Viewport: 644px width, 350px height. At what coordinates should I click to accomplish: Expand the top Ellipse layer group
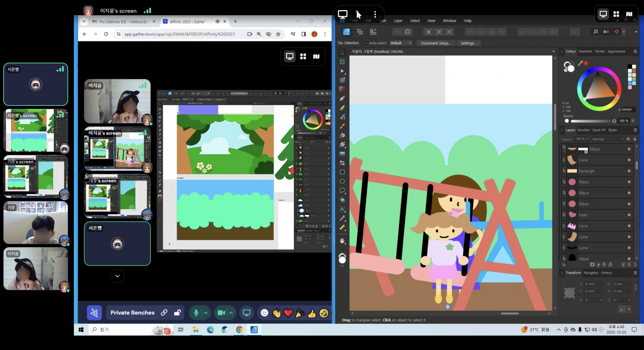564,151
